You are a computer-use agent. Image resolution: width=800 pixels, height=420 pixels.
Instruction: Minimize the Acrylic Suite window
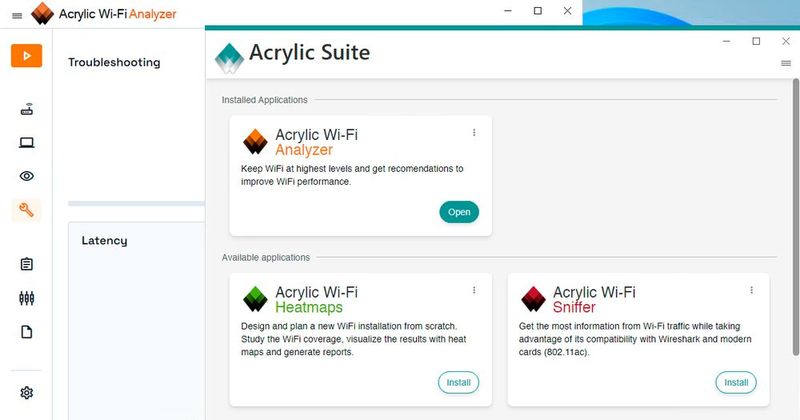[727, 41]
